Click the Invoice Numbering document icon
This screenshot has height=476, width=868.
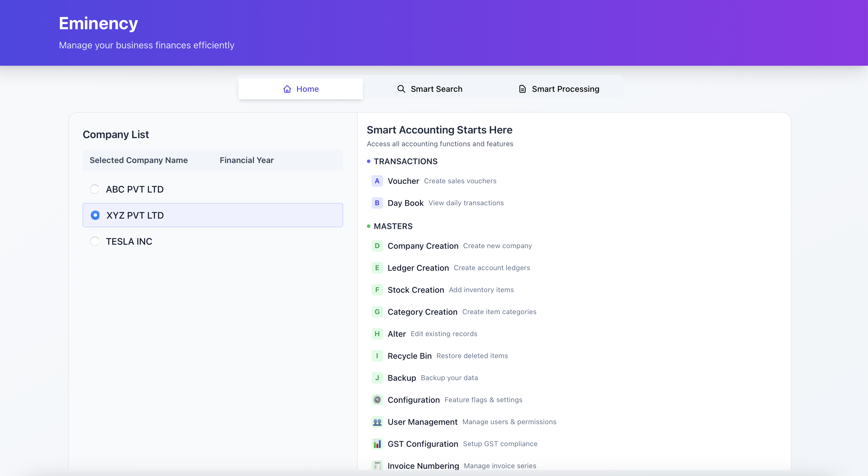click(x=377, y=466)
